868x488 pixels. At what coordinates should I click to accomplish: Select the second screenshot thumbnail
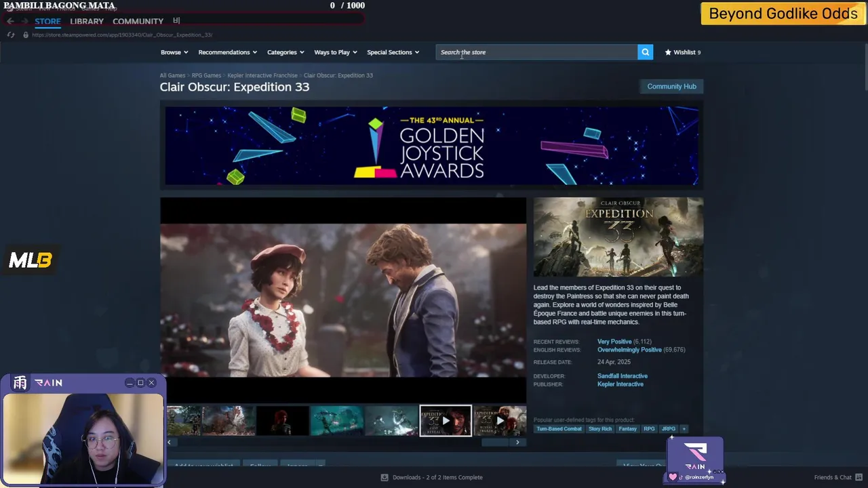tap(229, 421)
